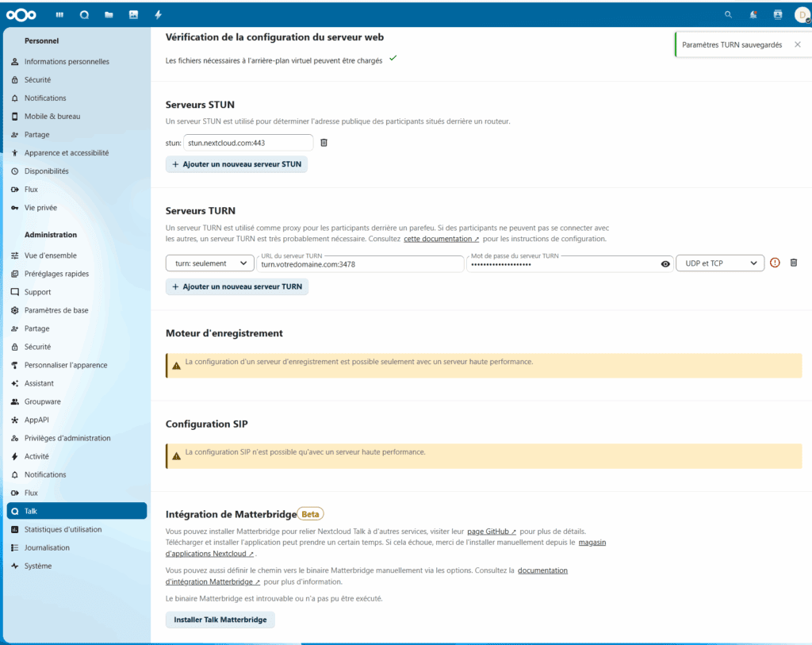The height and width of the screenshot is (645, 812).
Task: Open the 'cette documentation' link
Action: click(x=441, y=239)
